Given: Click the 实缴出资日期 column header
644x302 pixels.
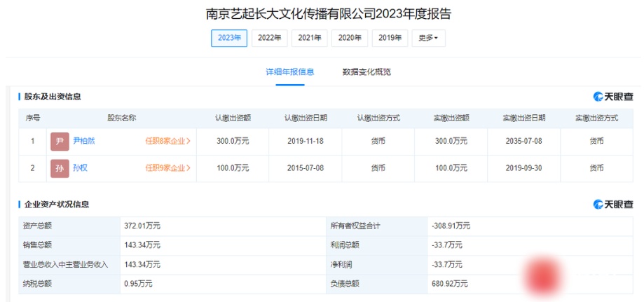Looking at the screenshot, I should [x=524, y=118].
